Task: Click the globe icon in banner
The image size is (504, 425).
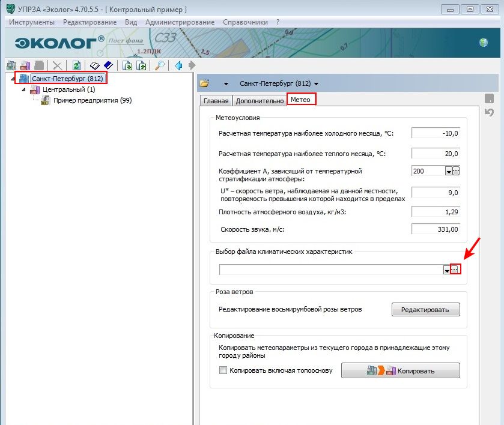Action: click(484, 43)
